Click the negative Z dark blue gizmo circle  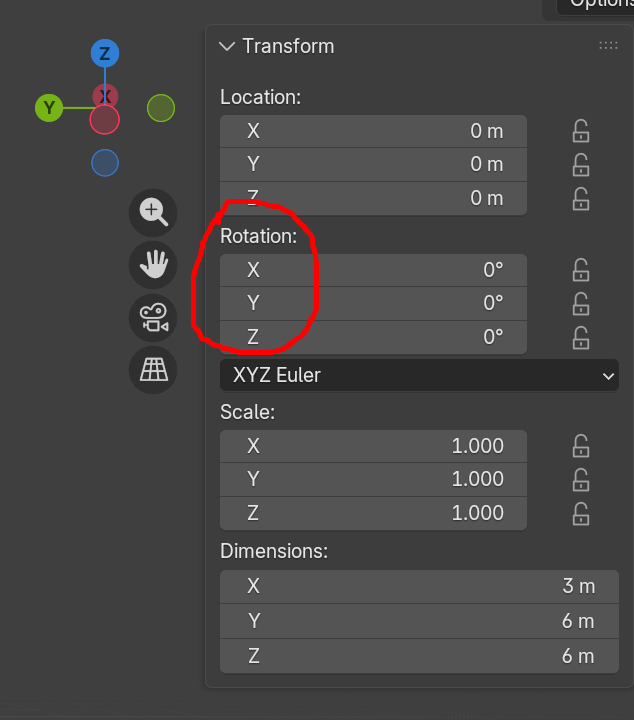click(x=105, y=163)
